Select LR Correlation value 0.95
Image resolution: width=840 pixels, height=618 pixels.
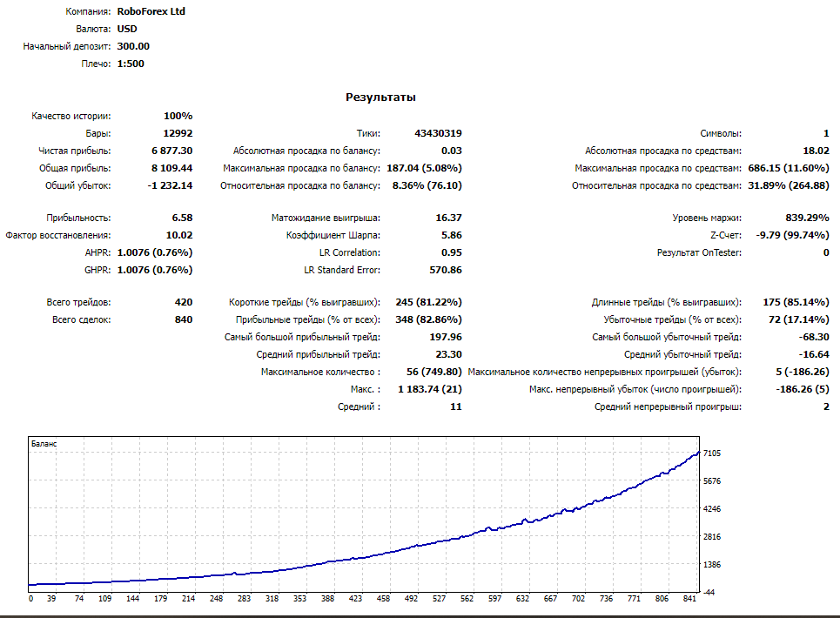[x=452, y=252]
